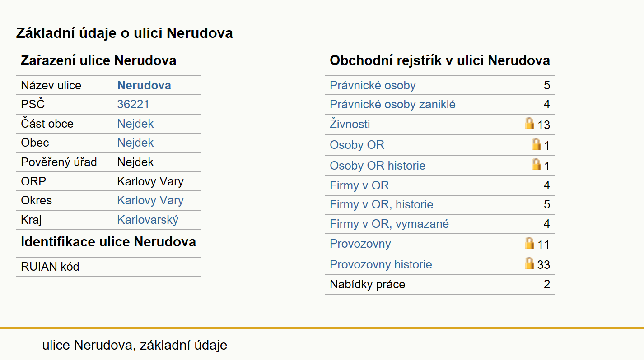Open the Právnické osoby link
The width and height of the screenshot is (644, 360).
(373, 85)
